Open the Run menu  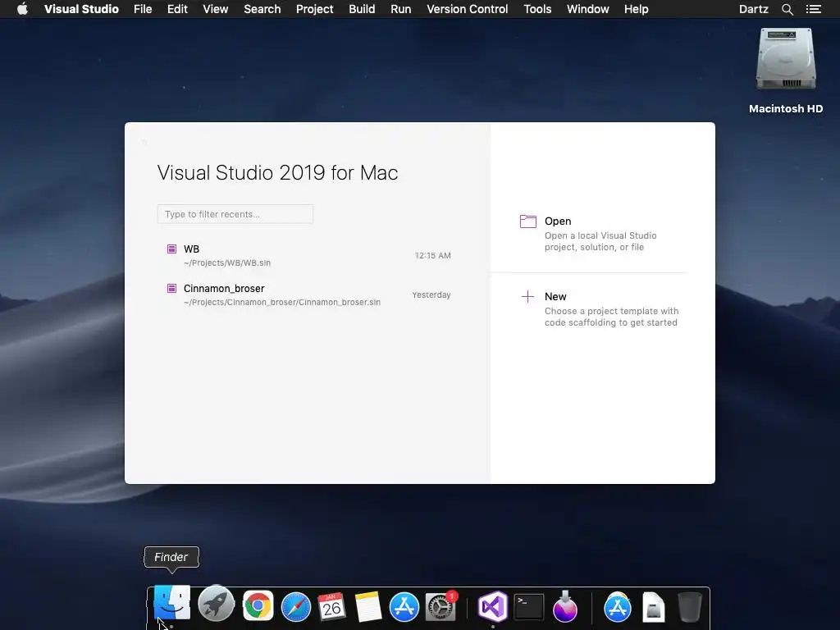tap(400, 9)
